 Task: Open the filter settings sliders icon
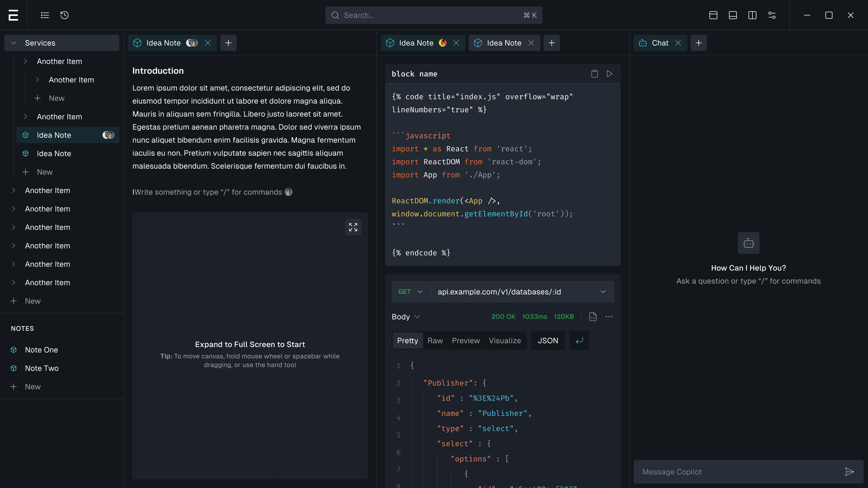click(x=772, y=15)
